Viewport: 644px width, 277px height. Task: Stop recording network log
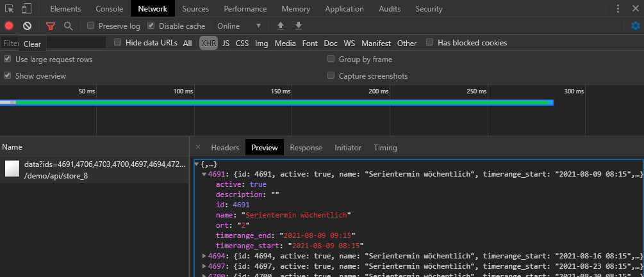[x=9, y=26]
